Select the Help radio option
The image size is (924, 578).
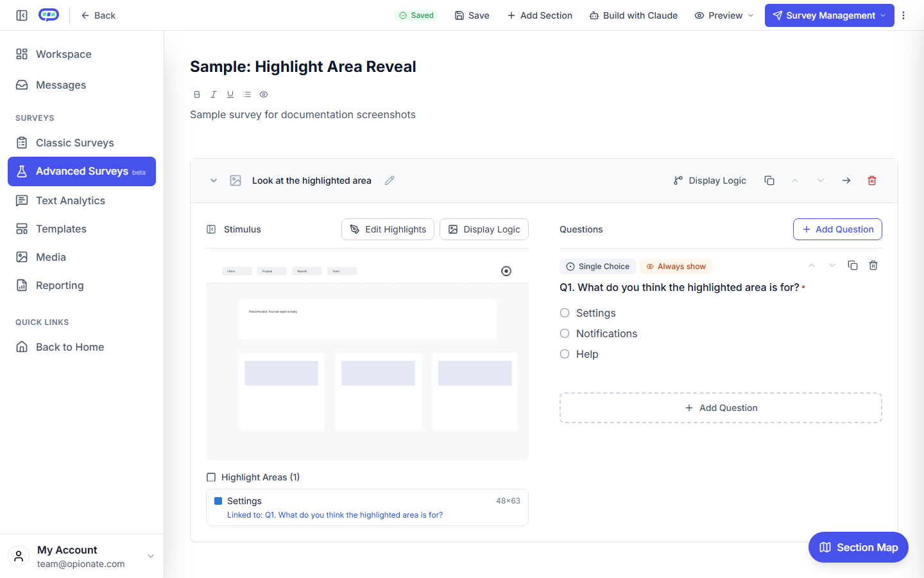coord(565,354)
